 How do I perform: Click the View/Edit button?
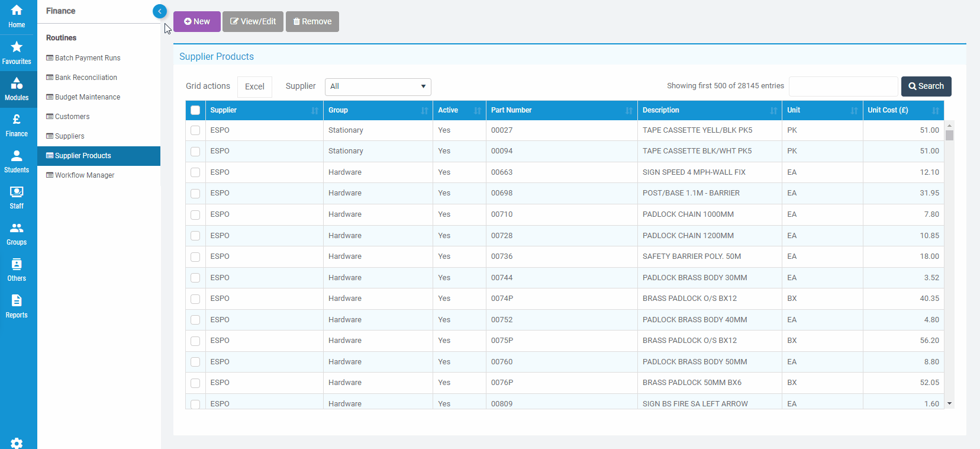point(253,21)
